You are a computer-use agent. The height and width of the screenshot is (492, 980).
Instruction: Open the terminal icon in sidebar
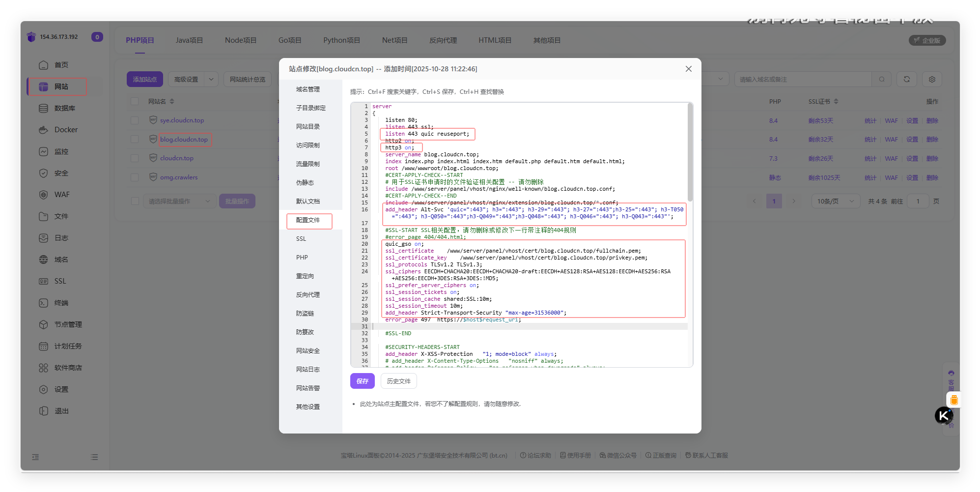click(x=44, y=303)
